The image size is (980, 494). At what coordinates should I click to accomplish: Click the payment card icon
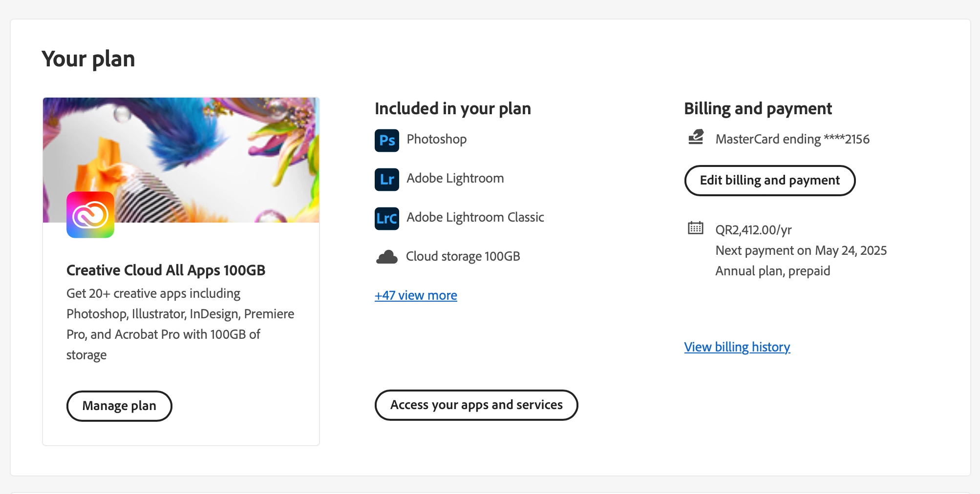tap(696, 138)
